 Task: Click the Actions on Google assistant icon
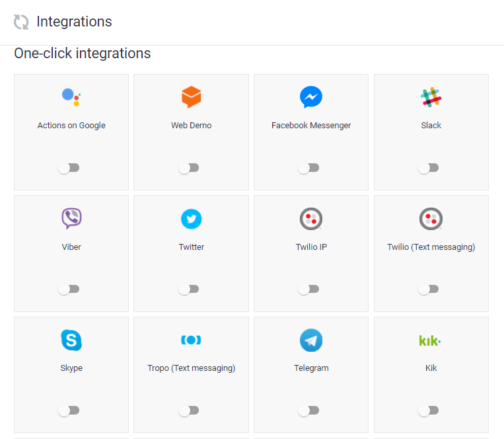coord(71,97)
